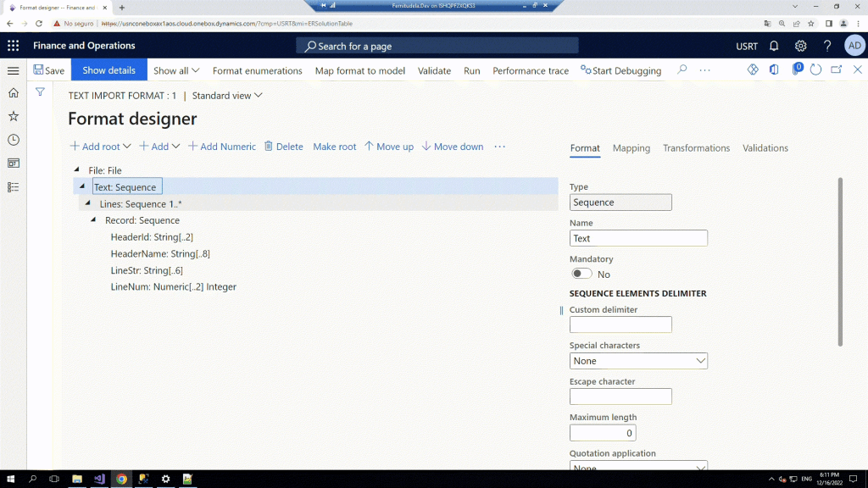Click the Delete button
This screenshot has width=868, height=488.
pos(283,147)
